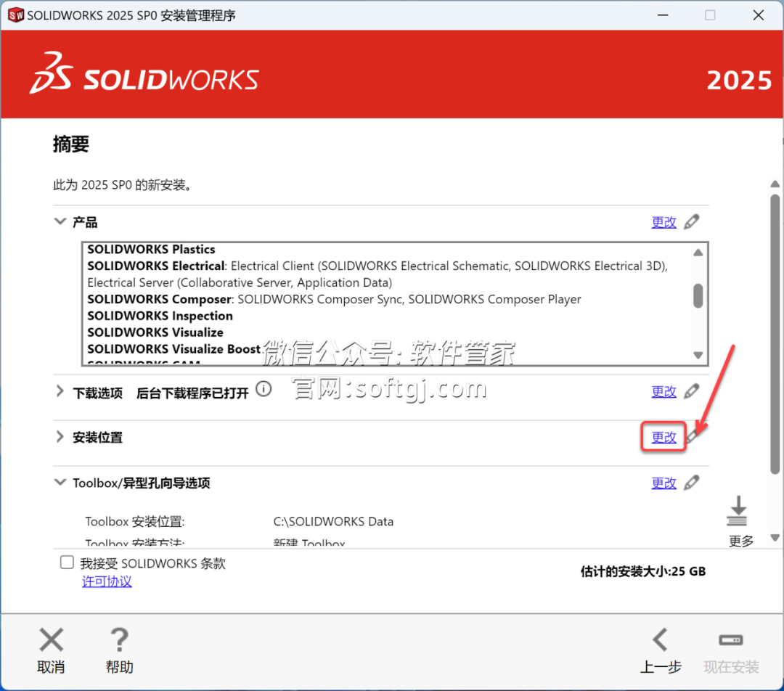Click 此为 2025 SP0 的新安装 text
This screenshot has width=784, height=691.
[122, 185]
